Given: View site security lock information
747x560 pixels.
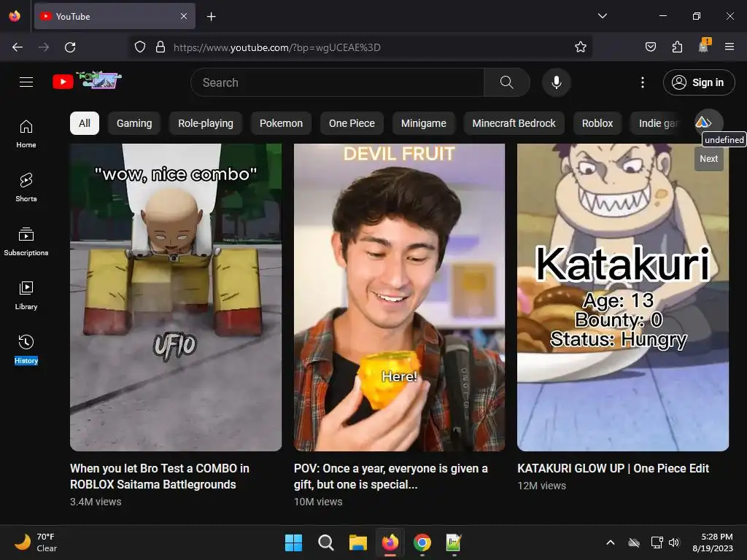Looking at the screenshot, I should [160, 47].
